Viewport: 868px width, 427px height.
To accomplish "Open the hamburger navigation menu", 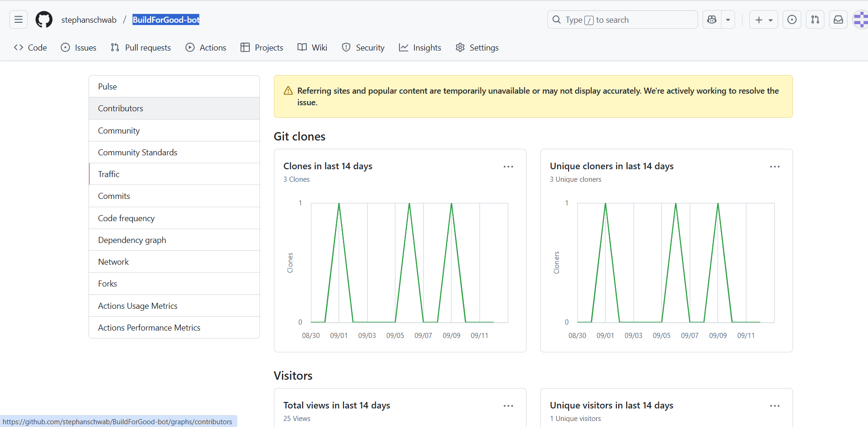I will [x=19, y=19].
